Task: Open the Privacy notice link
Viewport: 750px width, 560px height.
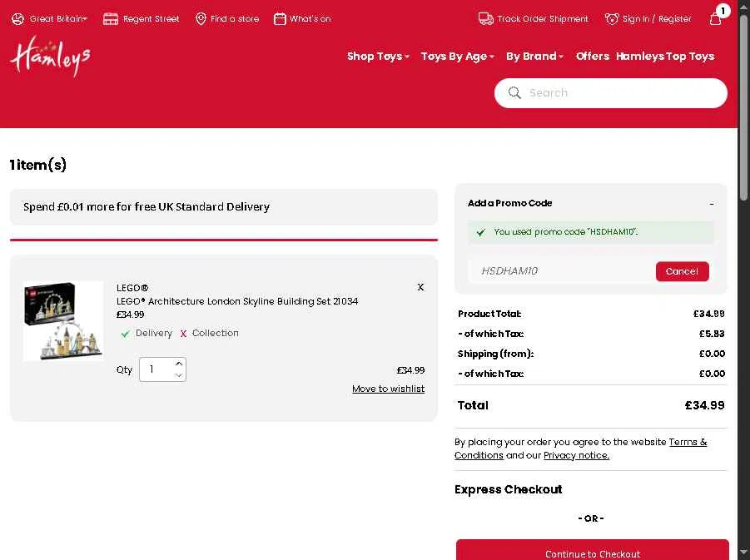Action: point(576,455)
